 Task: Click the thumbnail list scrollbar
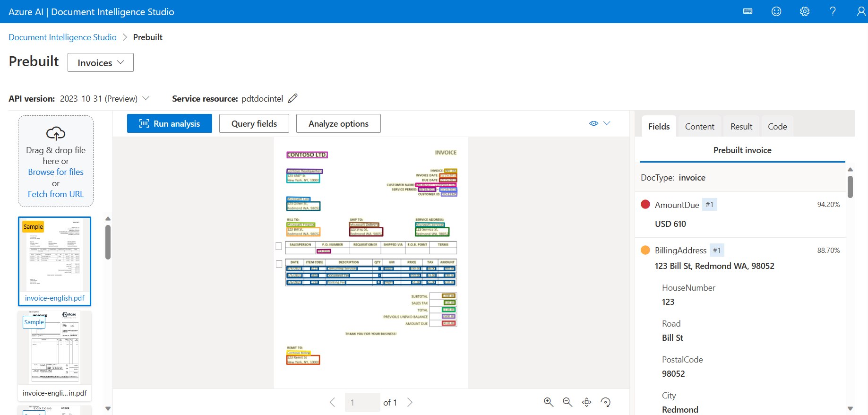tap(108, 242)
